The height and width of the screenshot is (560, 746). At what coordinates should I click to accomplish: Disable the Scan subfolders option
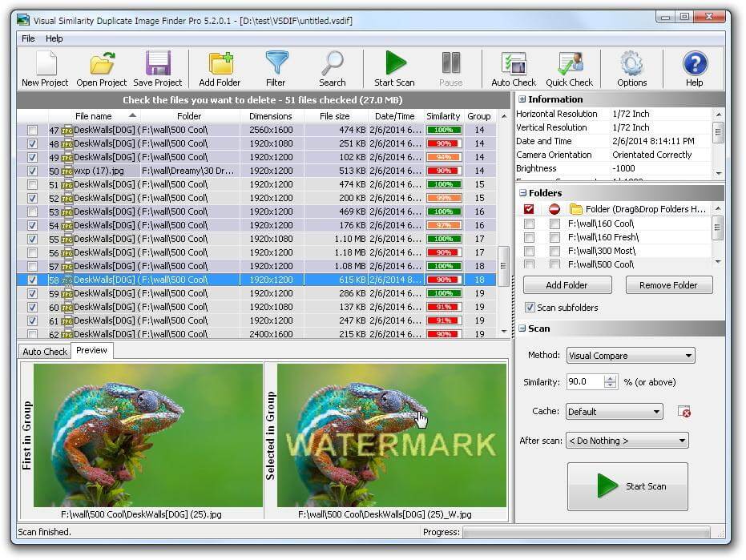[530, 307]
